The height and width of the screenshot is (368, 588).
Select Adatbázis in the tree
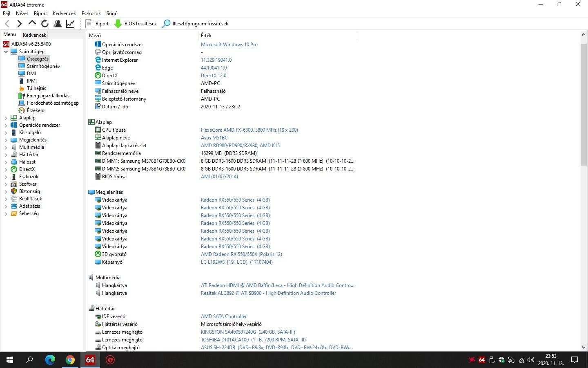coord(29,206)
